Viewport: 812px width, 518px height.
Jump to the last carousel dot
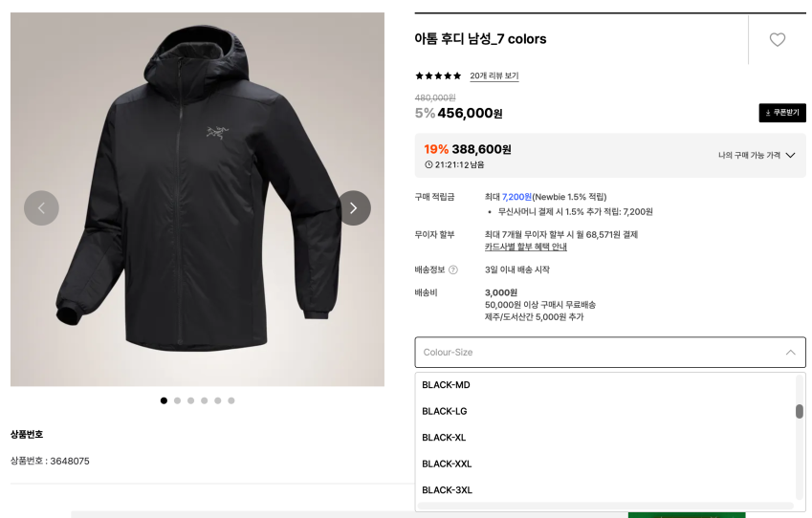[x=230, y=400]
